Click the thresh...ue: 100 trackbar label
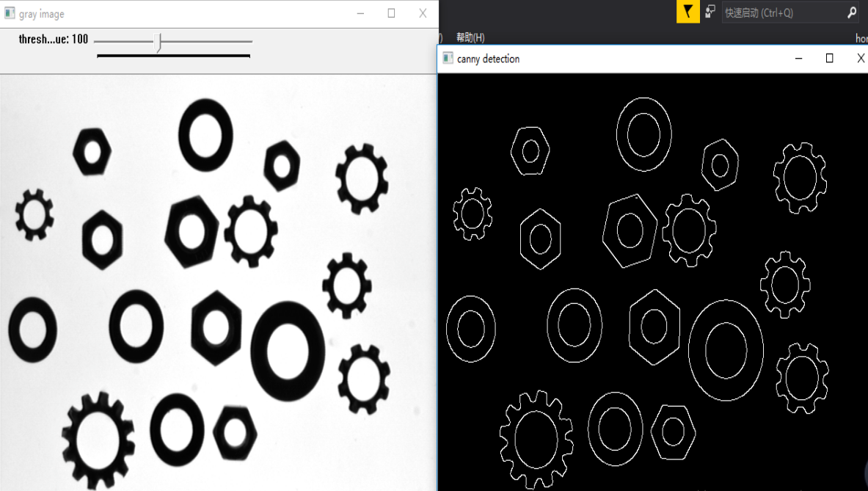Image resolution: width=868 pixels, height=491 pixels. click(x=53, y=40)
